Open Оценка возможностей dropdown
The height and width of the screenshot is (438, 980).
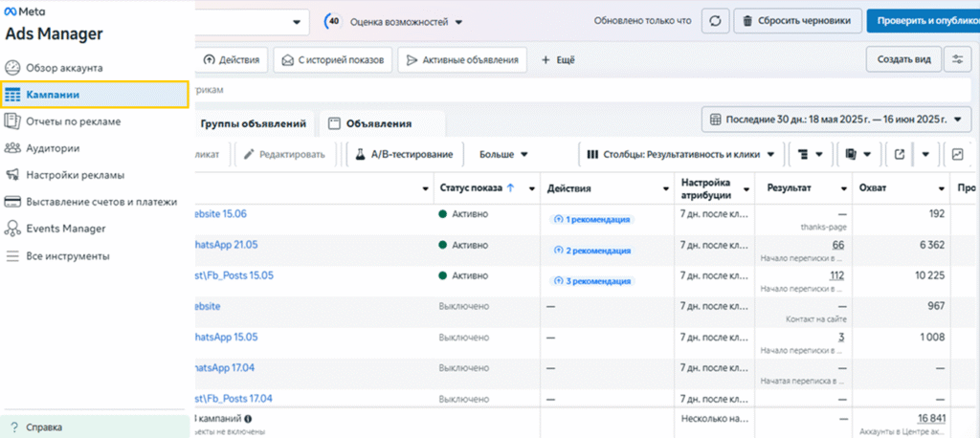click(x=406, y=22)
